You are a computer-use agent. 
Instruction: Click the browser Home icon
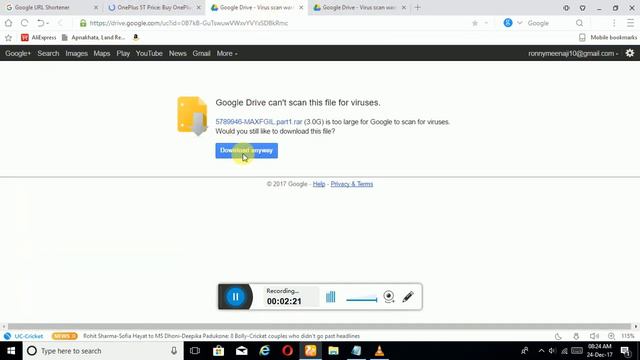click(8, 23)
